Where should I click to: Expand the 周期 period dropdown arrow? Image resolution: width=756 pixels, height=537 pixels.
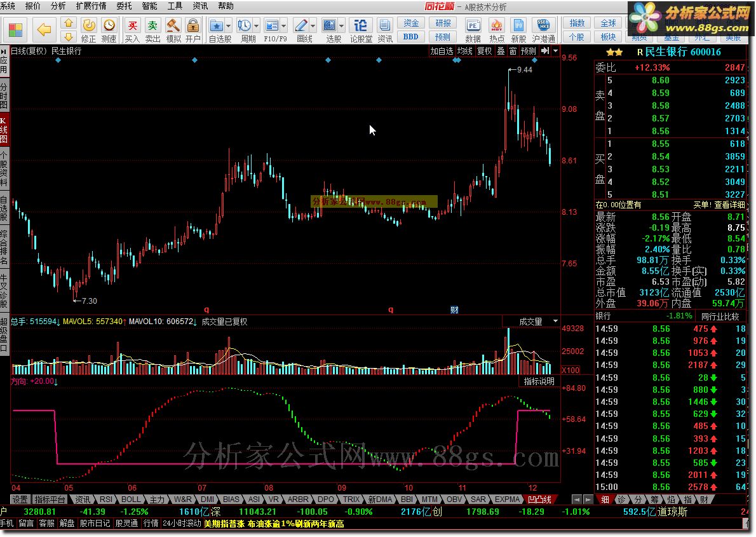(x=257, y=25)
